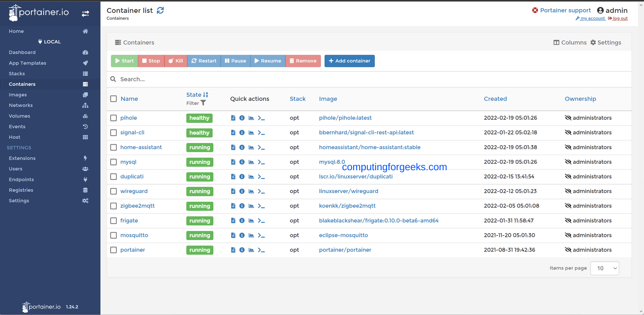Check the mosquitto container row checkbox
The height and width of the screenshot is (315, 644).
click(113, 235)
